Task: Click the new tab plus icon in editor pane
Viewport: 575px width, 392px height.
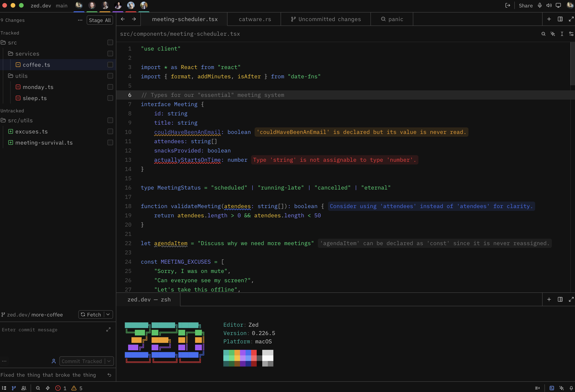Action: pyautogui.click(x=549, y=19)
